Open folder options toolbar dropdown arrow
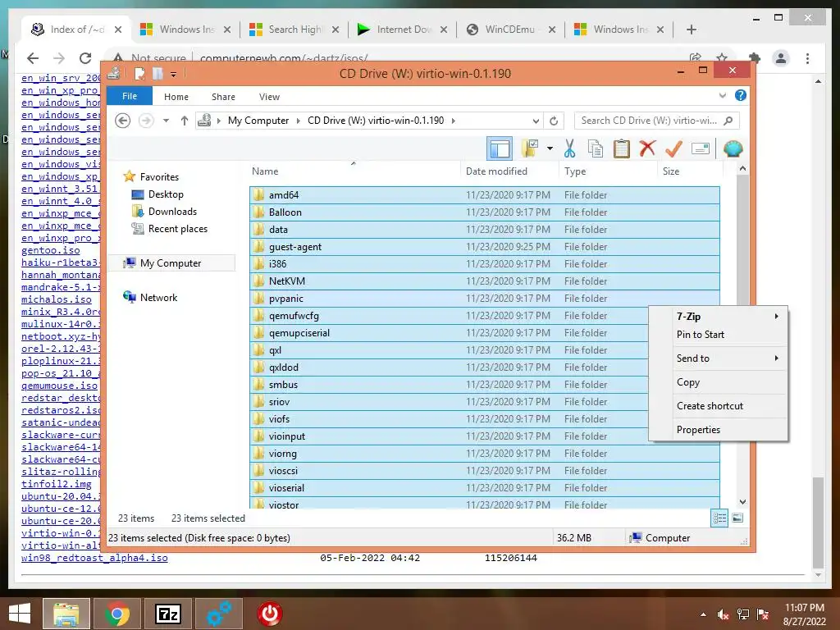Image resolution: width=840 pixels, height=630 pixels. click(x=550, y=148)
